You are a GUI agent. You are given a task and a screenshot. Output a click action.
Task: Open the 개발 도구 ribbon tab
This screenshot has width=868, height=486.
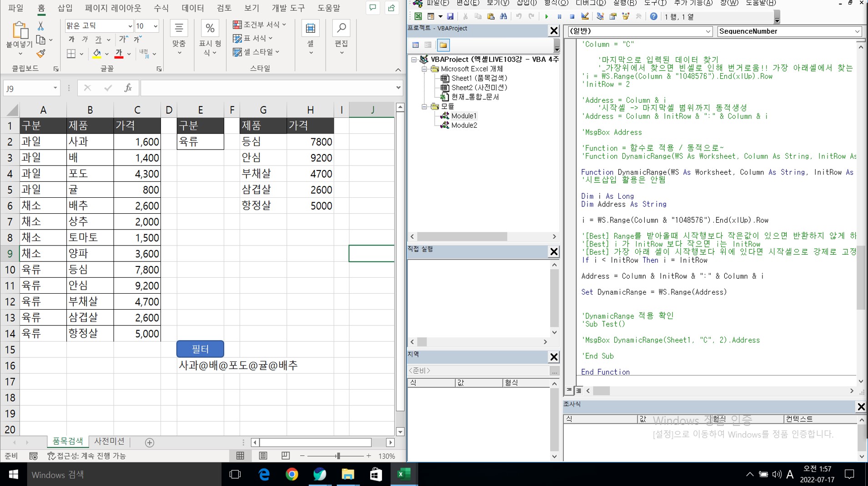288,8
